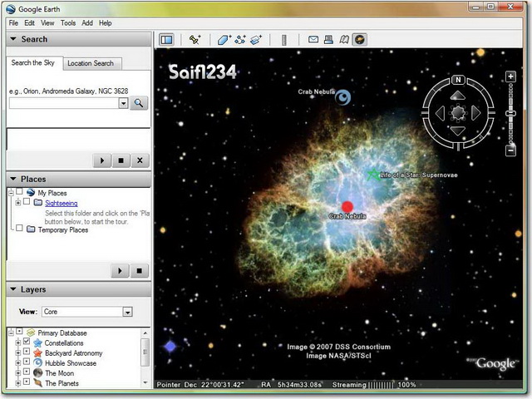Clear search results with X button

(x=140, y=160)
